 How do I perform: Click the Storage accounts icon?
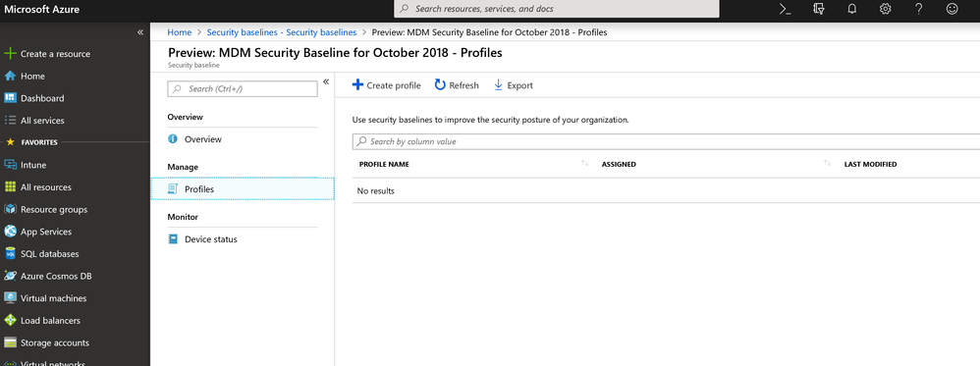[x=10, y=342]
